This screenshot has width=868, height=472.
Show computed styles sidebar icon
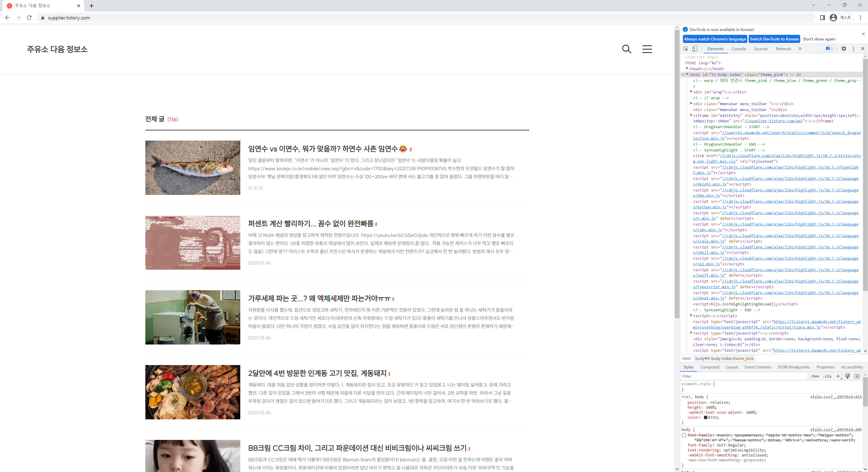click(x=857, y=376)
